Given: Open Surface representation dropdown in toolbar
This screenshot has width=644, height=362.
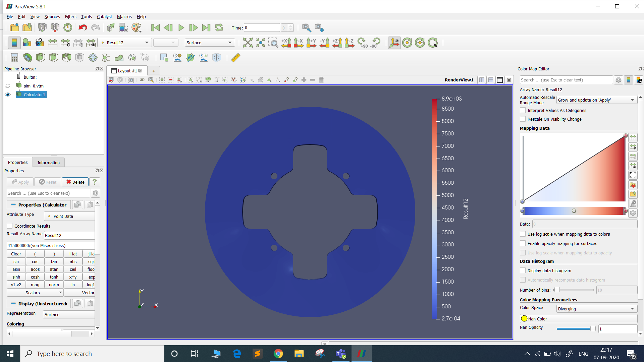Looking at the screenshot, I should (209, 43).
